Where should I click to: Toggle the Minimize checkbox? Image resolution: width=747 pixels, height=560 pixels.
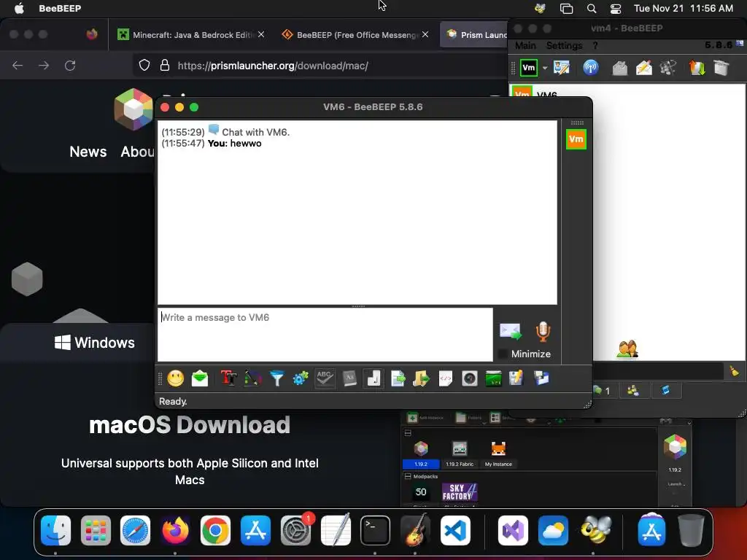pos(503,354)
